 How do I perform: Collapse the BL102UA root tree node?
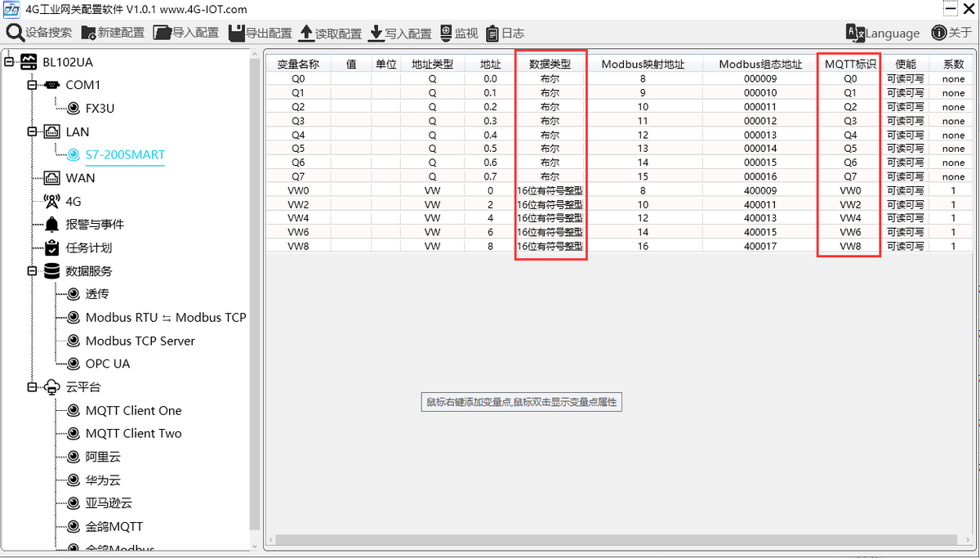tap(9, 62)
